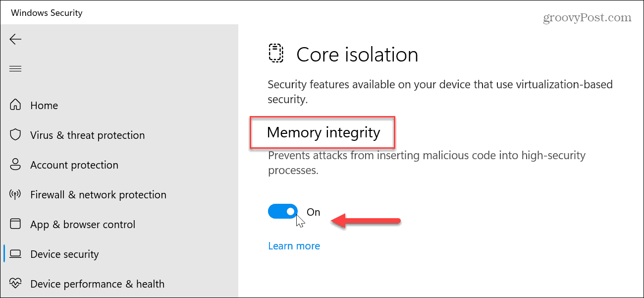Select App & browser control label

(x=83, y=225)
